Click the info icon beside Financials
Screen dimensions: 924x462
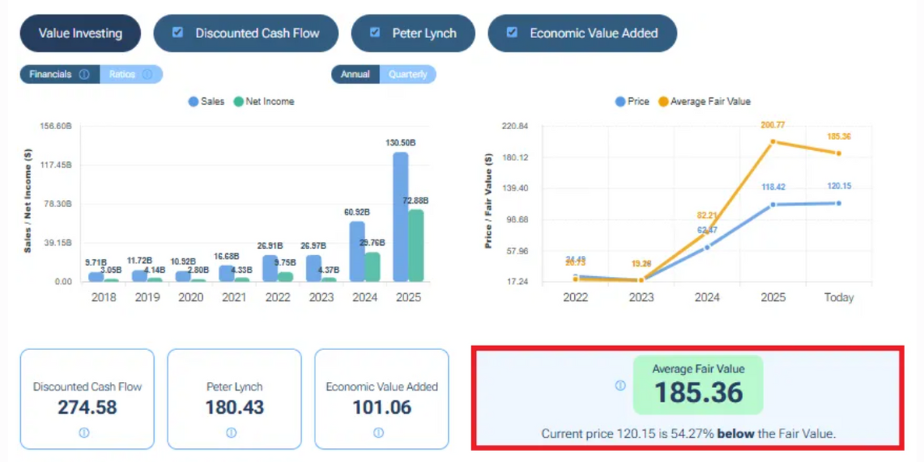tap(84, 74)
